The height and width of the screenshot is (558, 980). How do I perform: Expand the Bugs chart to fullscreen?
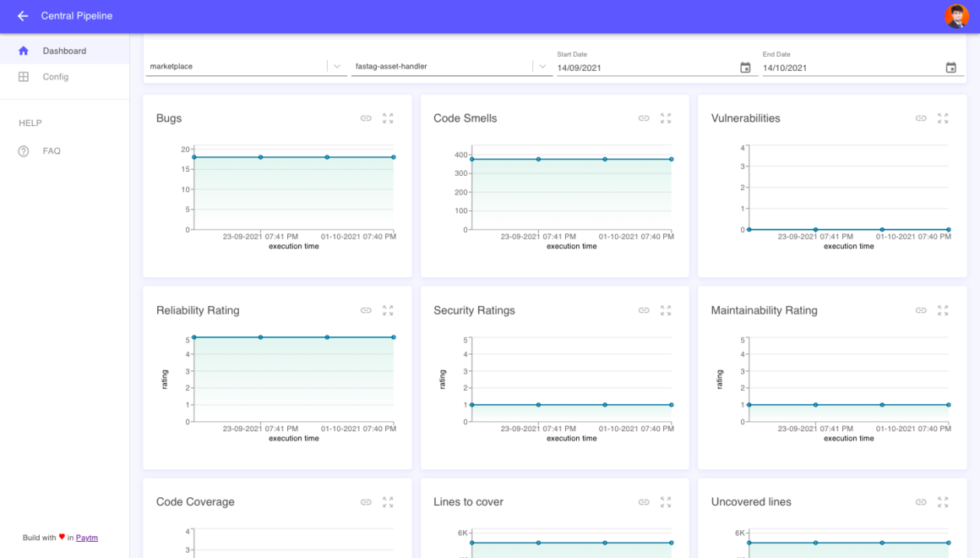coord(388,118)
